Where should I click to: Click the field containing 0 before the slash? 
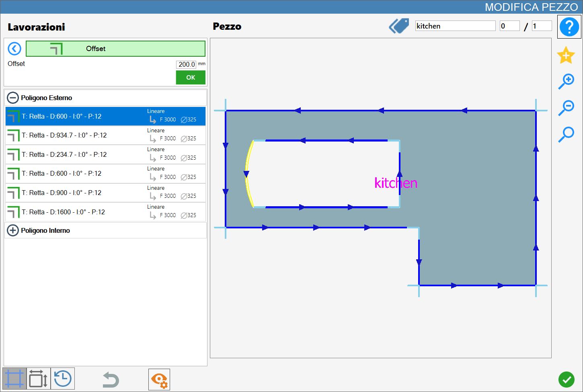pos(509,26)
